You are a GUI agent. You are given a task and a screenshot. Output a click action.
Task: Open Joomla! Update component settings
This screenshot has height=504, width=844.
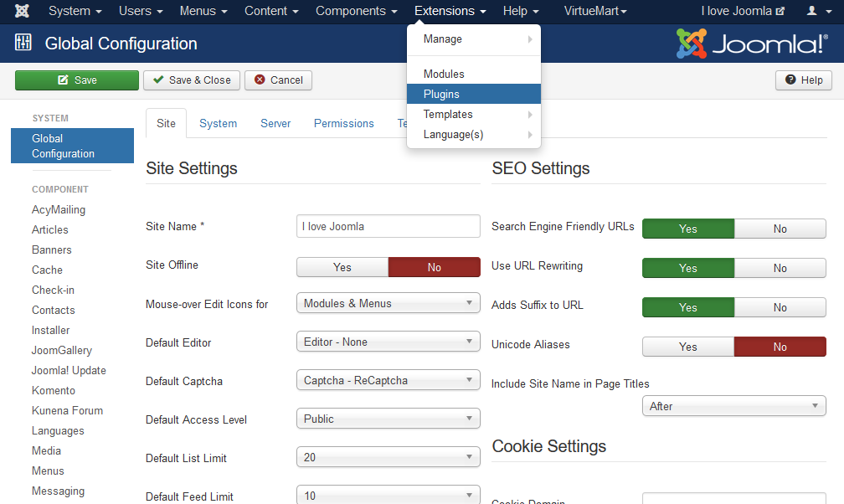point(69,370)
